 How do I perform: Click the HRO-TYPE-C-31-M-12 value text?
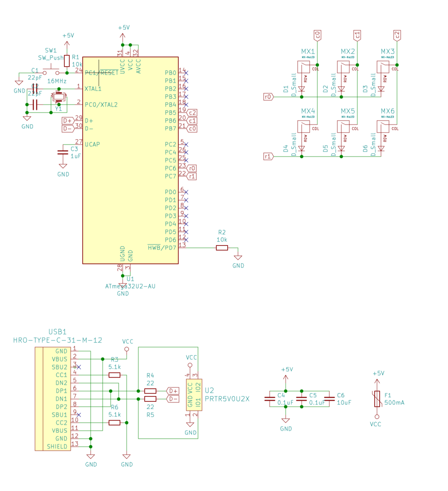pos(58,340)
